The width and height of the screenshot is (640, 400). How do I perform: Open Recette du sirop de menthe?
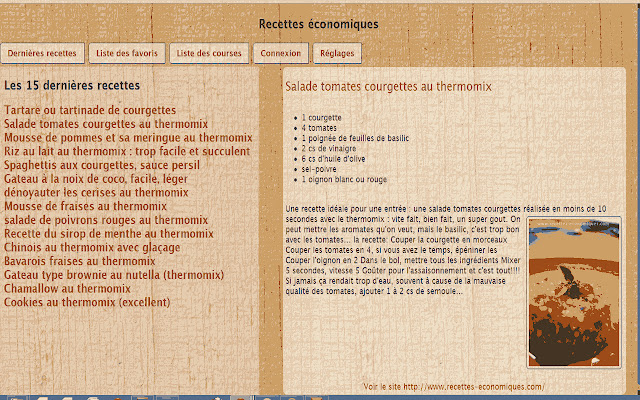[109, 234]
